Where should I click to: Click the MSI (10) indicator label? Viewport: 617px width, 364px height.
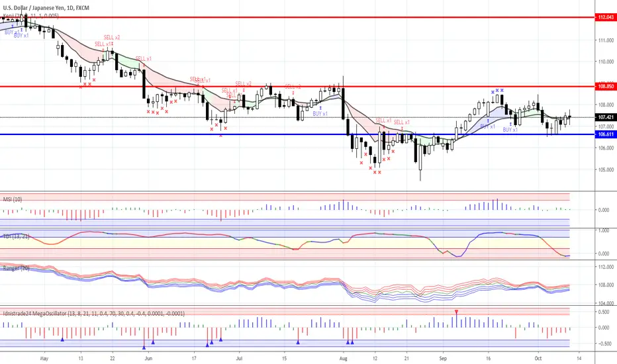[13, 199]
